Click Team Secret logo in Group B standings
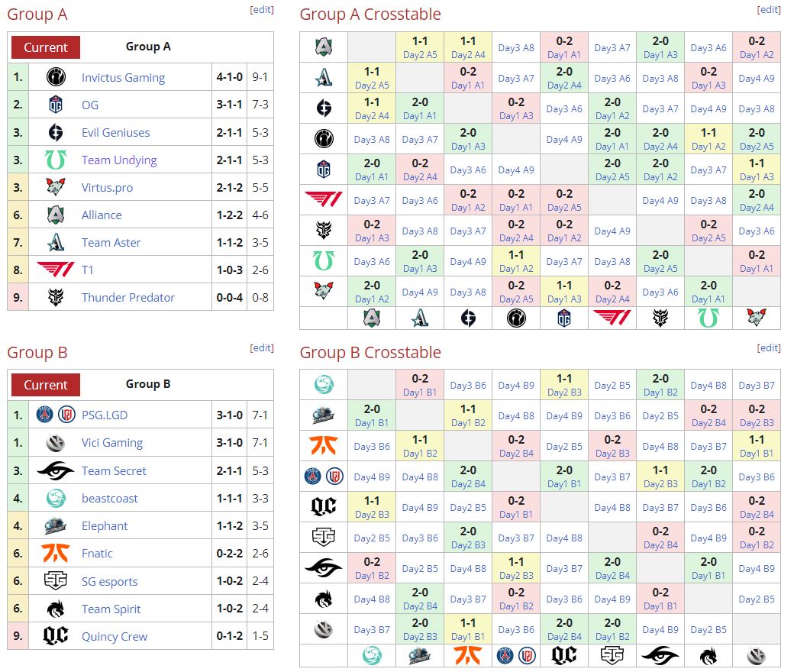Screen dimensions: 794x672 (56, 470)
